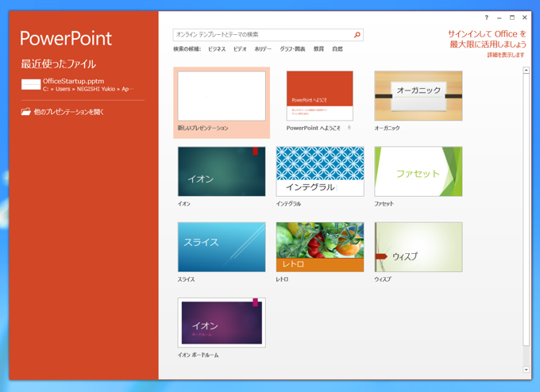This screenshot has height=392, width=540.
Task: Click the 検索の候補 label
Action: click(187, 49)
